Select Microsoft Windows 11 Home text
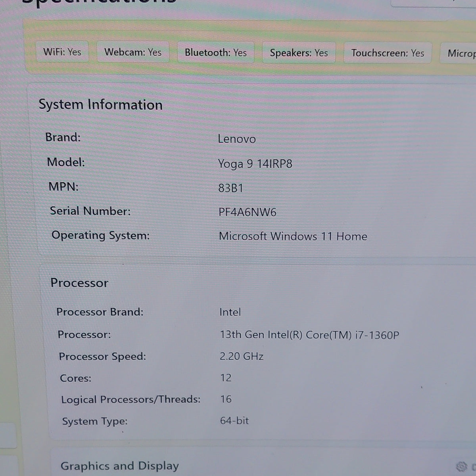Image resolution: width=476 pixels, height=476 pixels. click(293, 236)
